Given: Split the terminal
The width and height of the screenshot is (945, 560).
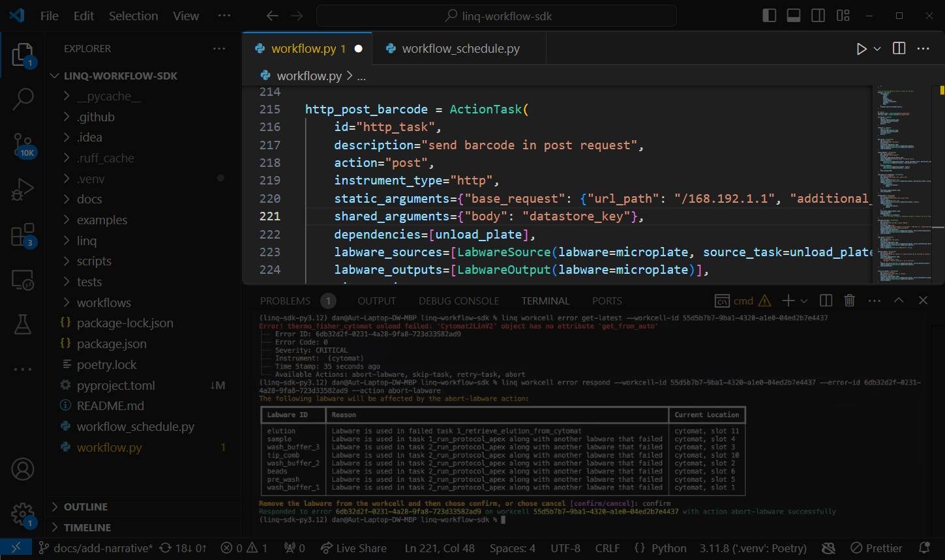Looking at the screenshot, I should pyautogui.click(x=825, y=300).
